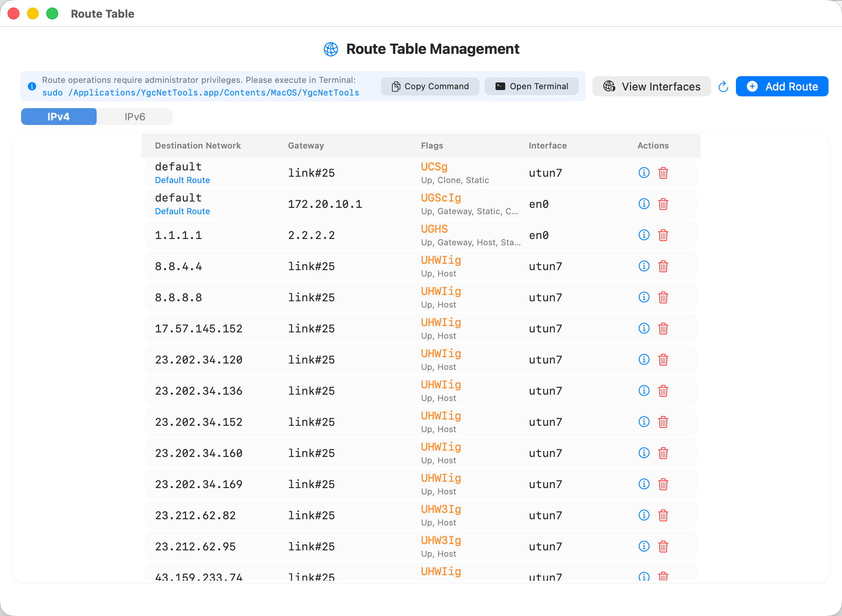View details of 23.212.62.82 route

(x=644, y=515)
